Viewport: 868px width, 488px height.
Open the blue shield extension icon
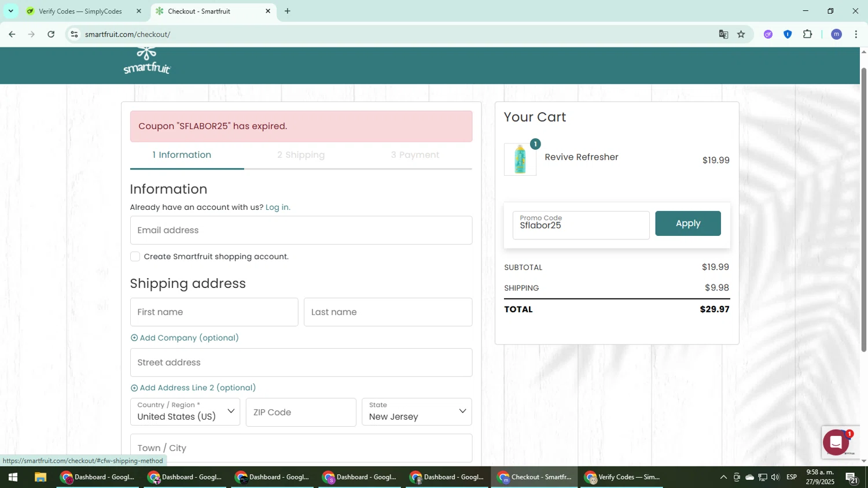pyautogui.click(x=788, y=35)
